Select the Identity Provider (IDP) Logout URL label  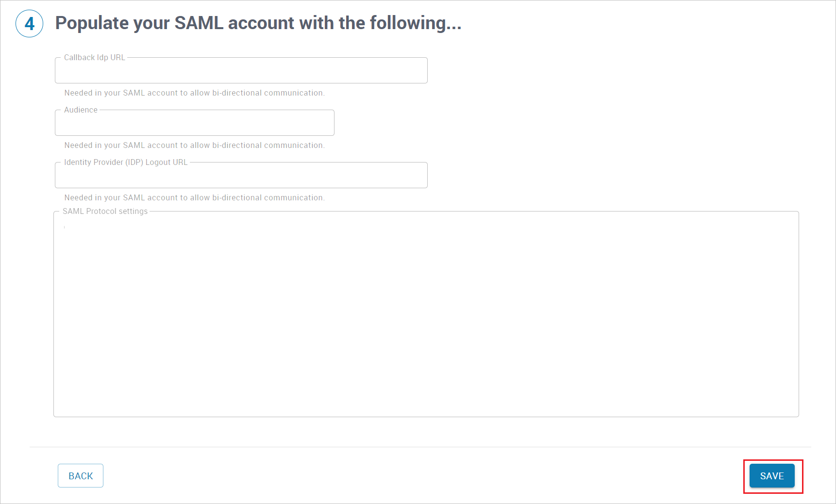coord(126,162)
